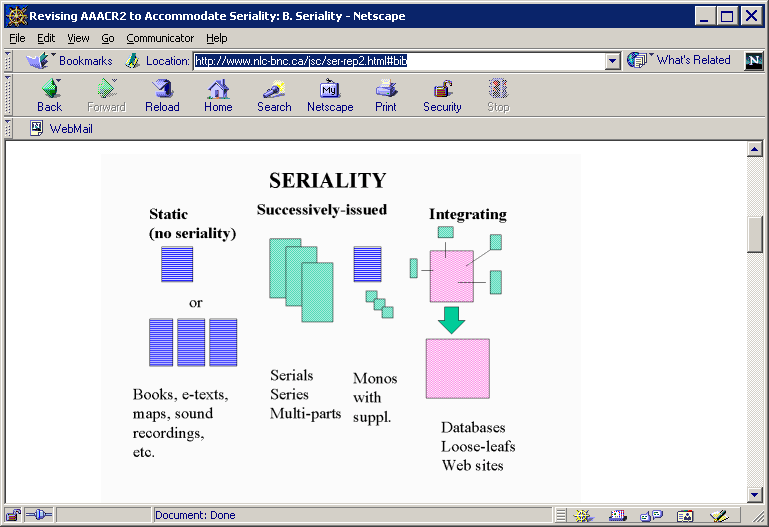769x527 pixels.
Task: Click the Stop loading button
Action: pos(498,96)
